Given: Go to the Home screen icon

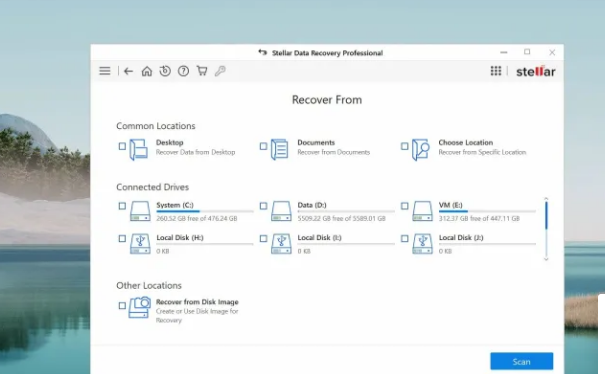Looking at the screenshot, I should (147, 71).
